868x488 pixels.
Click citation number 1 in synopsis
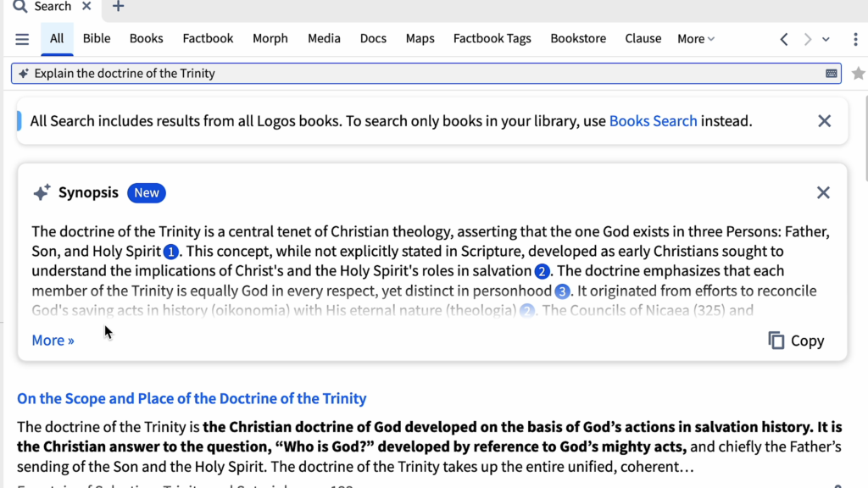click(x=171, y=252)
